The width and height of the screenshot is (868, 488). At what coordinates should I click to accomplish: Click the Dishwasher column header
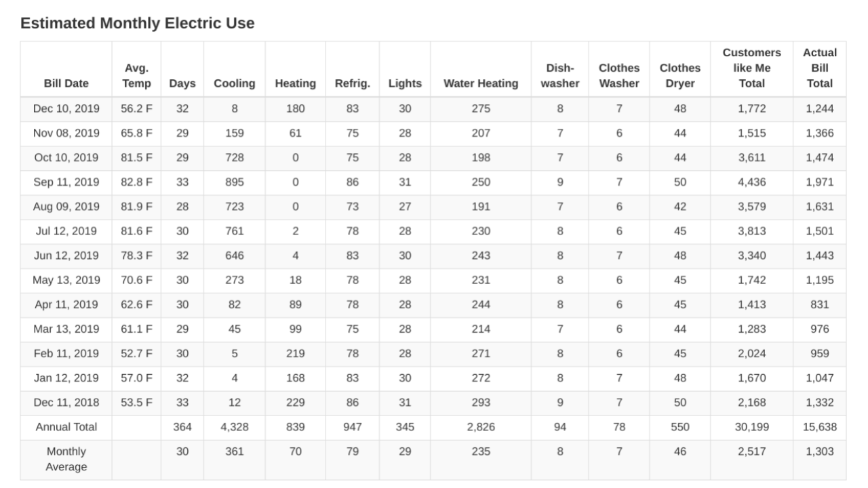560,76
